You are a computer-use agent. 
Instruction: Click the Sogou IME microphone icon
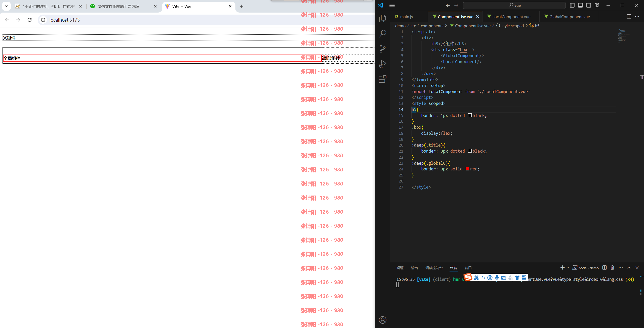[x=497, y=277]
